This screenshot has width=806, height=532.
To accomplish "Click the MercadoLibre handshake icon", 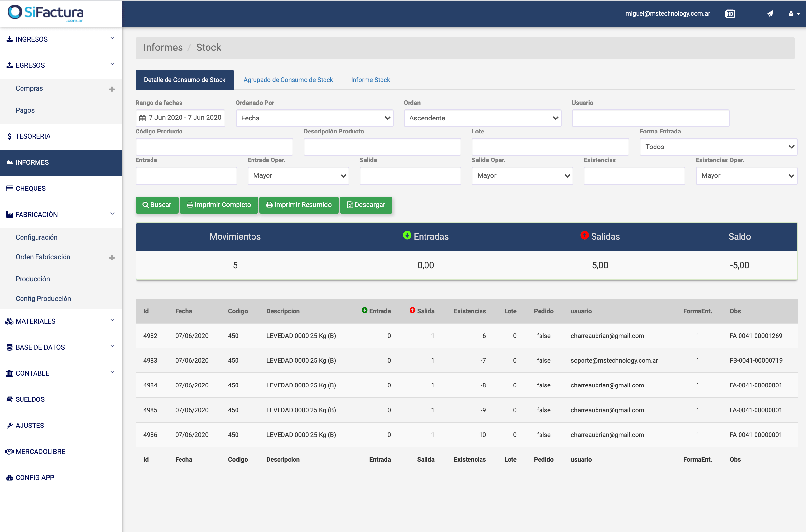I will pos(9,452).
